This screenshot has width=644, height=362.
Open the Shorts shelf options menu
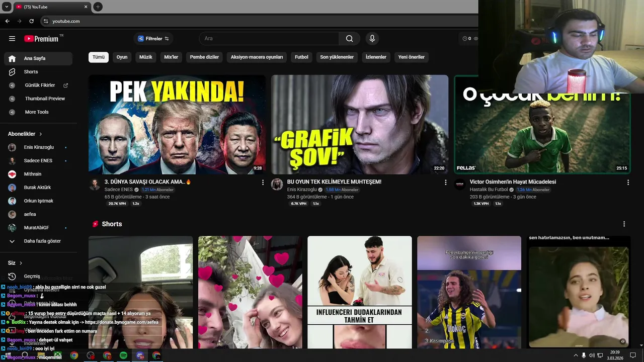[624, 224]
